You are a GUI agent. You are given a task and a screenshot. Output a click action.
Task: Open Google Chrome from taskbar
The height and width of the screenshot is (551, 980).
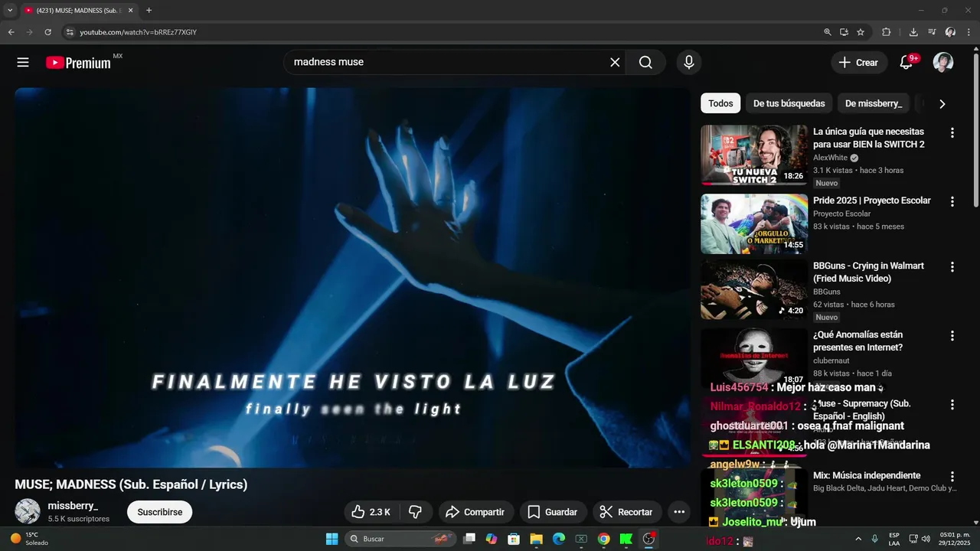click(x=603, y=539)
